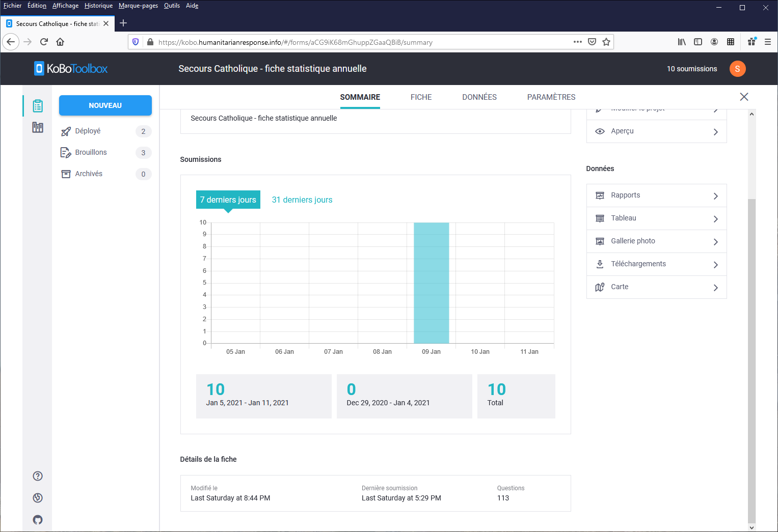
Task: Click the Tableau table icon
Action: click(600, 218)
